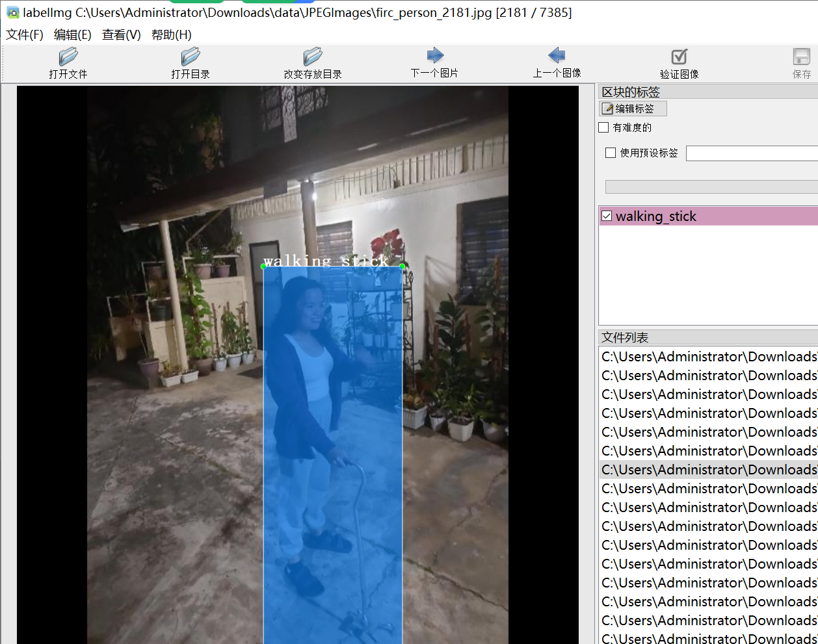Image resolution: width=818 pixels, height=644 pixels.
Task: Click the Verify Image (验证图像) icon
Action: coord(679,57)
